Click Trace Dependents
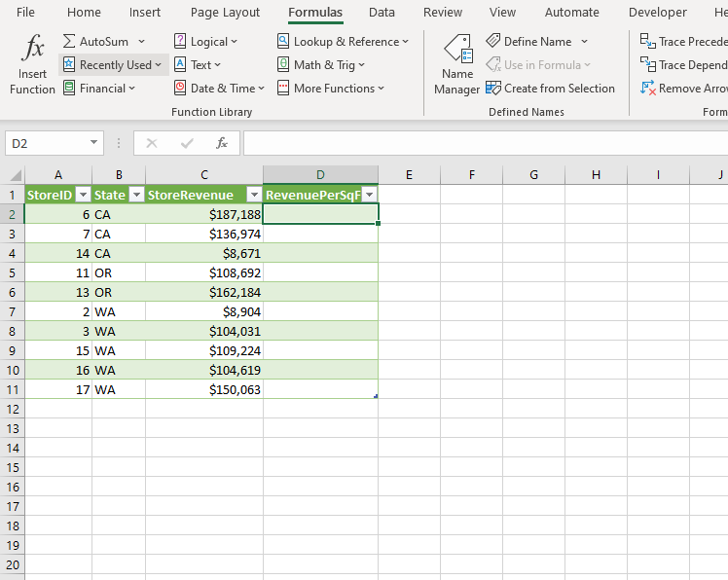The image size is (728, 580). 683,64
